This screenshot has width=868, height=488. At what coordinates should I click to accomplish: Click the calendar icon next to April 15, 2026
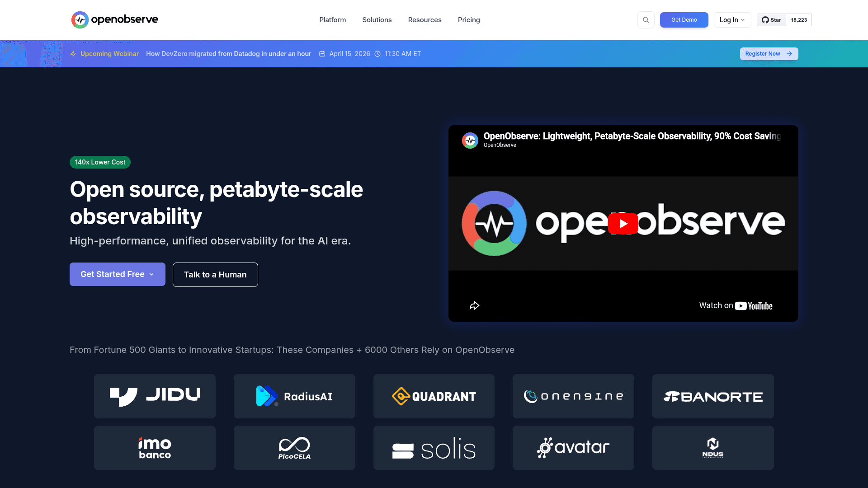click(322, 54)
